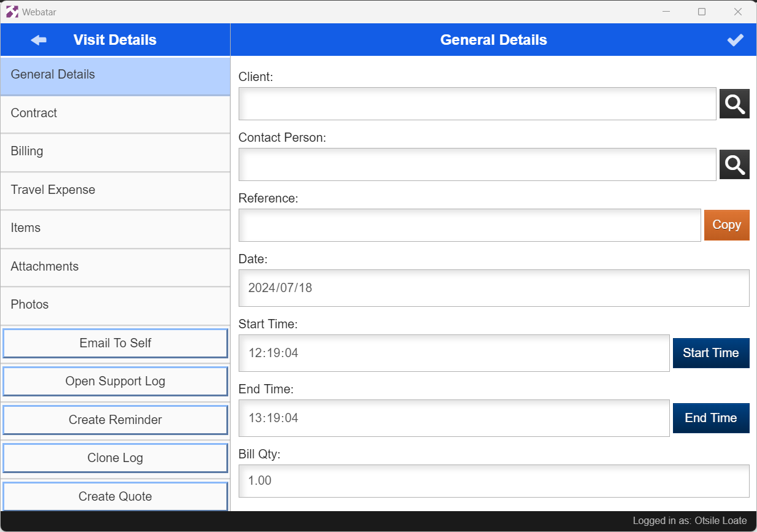Open the Attachments section
757x532 pixels.
click(x=115, y=267)
